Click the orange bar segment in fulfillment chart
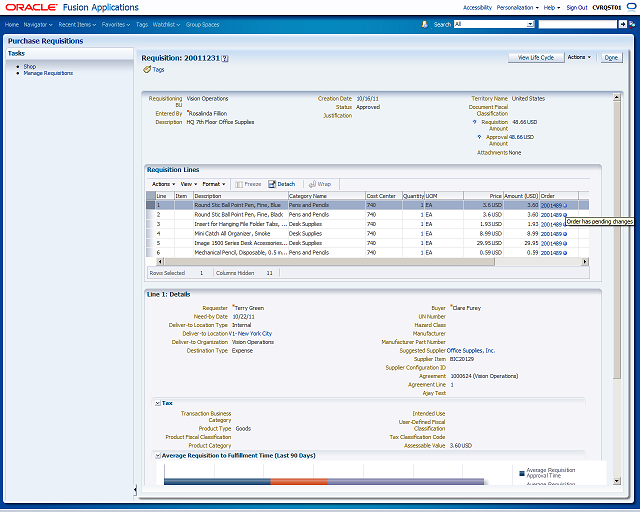640x512 pixels. coord(299,482)
